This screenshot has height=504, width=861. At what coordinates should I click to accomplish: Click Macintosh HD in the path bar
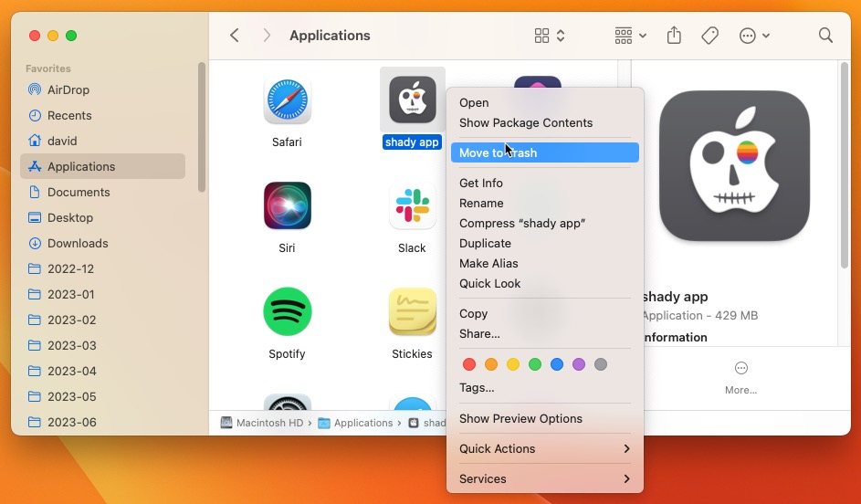[x=262, y=423]
